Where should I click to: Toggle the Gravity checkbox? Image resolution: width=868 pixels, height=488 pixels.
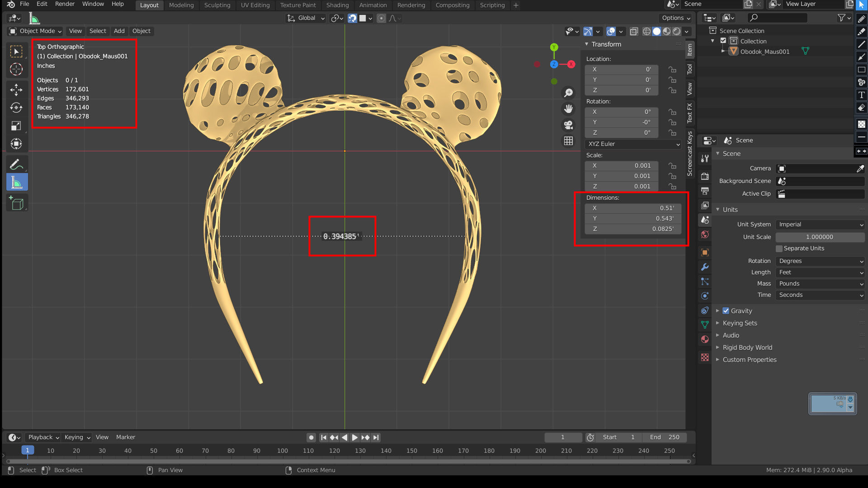click(x=726, y=311)
